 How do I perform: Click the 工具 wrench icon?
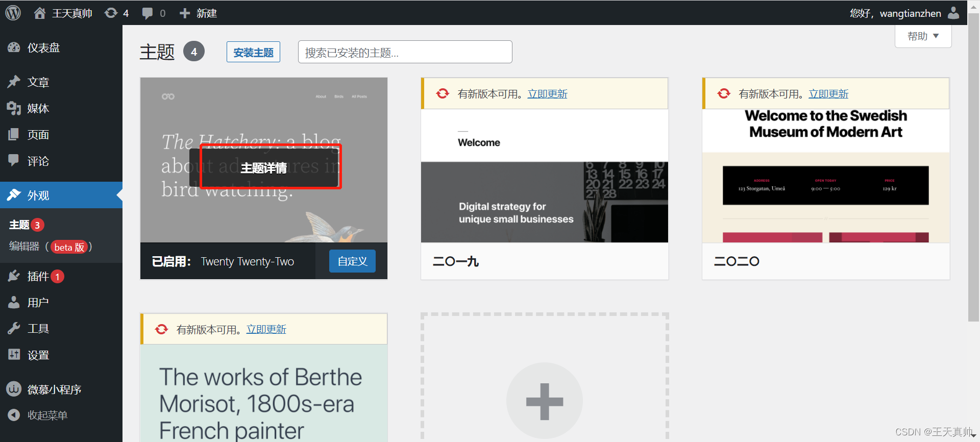14,328
